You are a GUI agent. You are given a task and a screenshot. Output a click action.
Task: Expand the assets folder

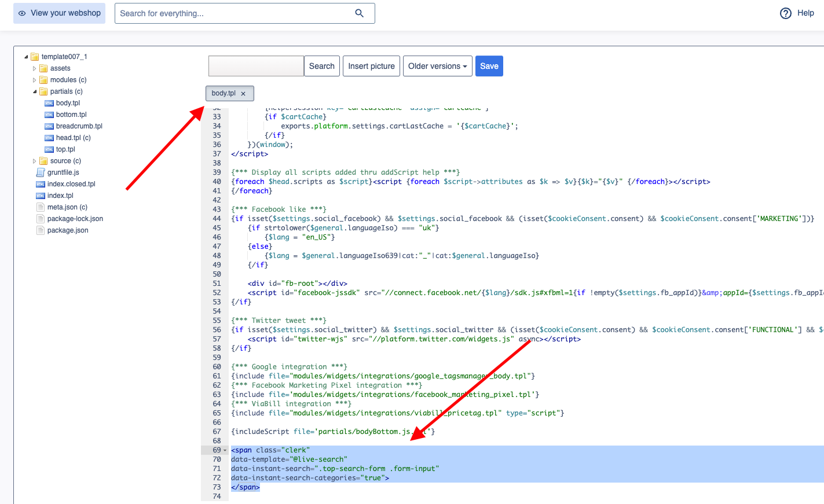(34, 68)
